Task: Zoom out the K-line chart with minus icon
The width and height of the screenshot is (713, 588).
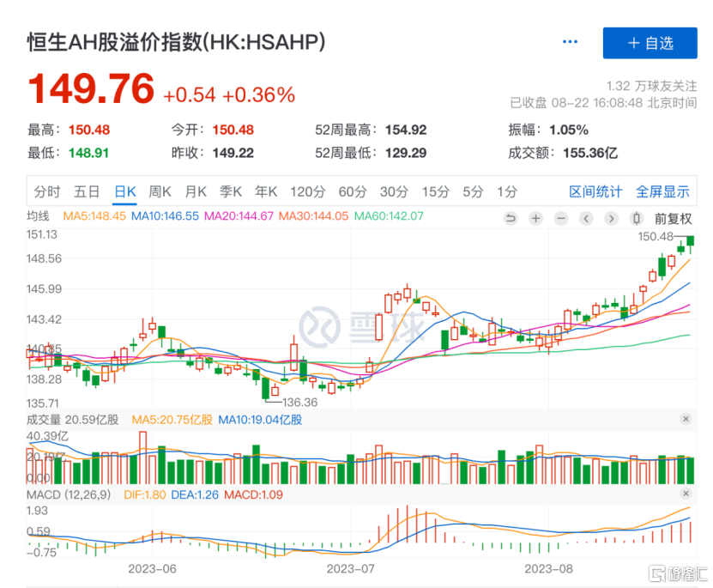Action: [x=561, y=219]
